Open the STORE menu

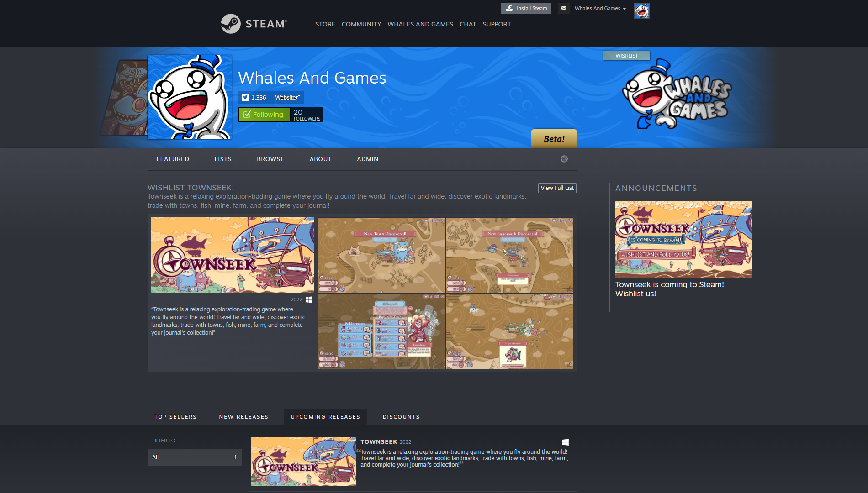click(325, 24)
